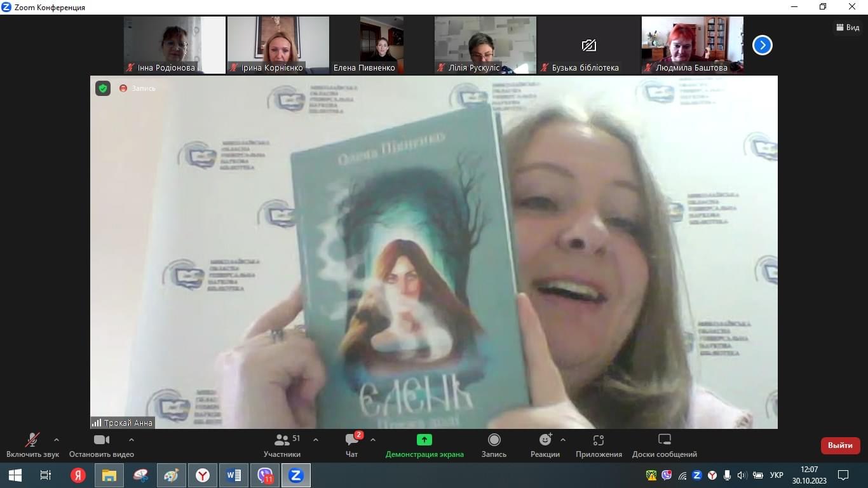
Task: Click the Zoom icon in system tray
Action: pos(697,475)
